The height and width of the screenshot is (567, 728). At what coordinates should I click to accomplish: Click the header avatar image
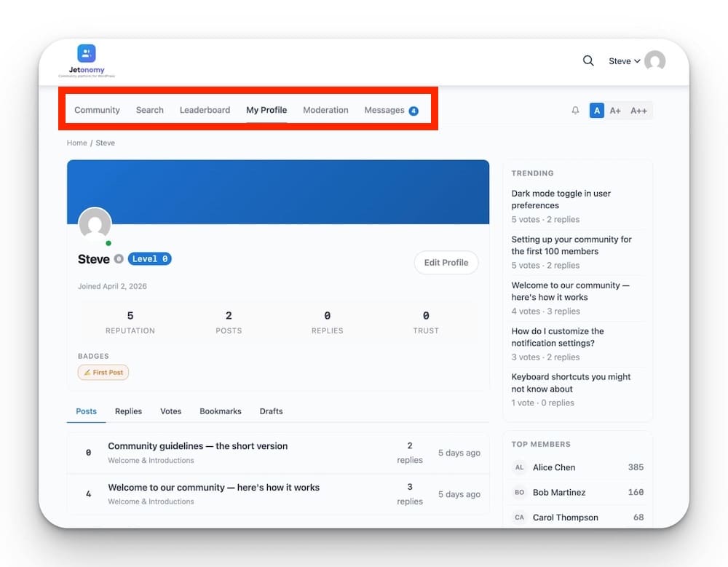click(655, 61)
